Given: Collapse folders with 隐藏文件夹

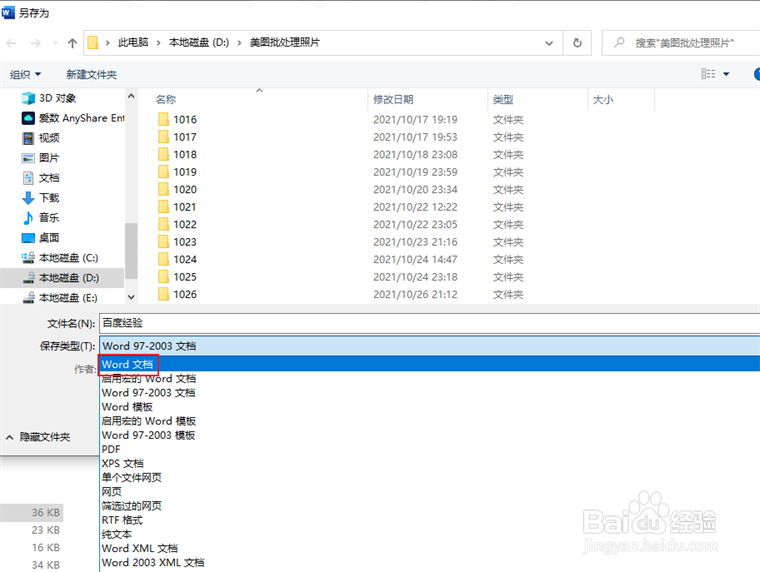Looking at the screenshot, I should 38,437.
